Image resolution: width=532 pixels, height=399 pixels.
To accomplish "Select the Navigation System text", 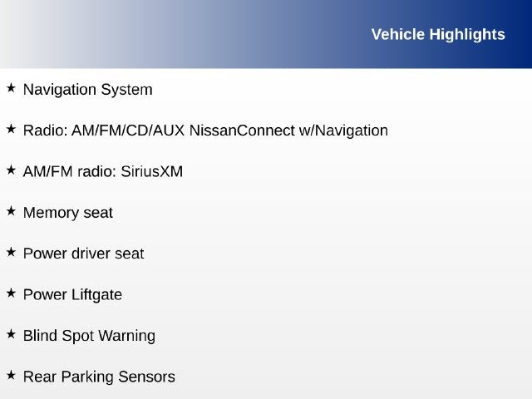I will (88, 90).
